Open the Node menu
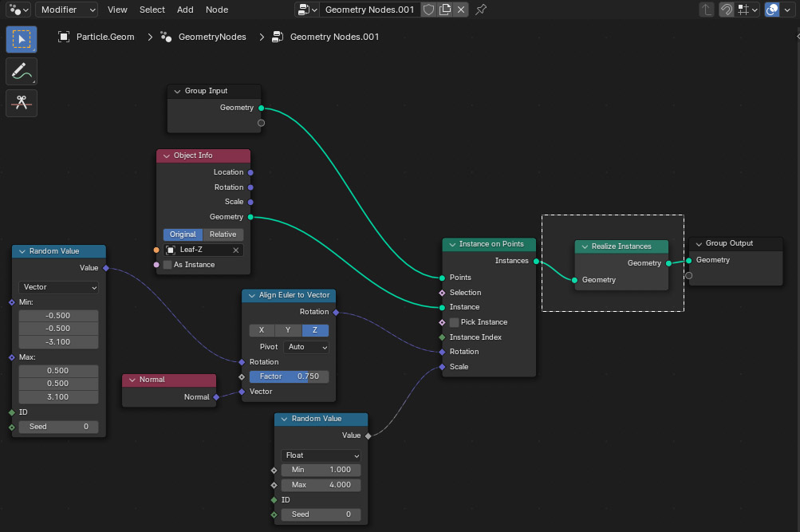 pyautogui.click(x=216, y=10)
